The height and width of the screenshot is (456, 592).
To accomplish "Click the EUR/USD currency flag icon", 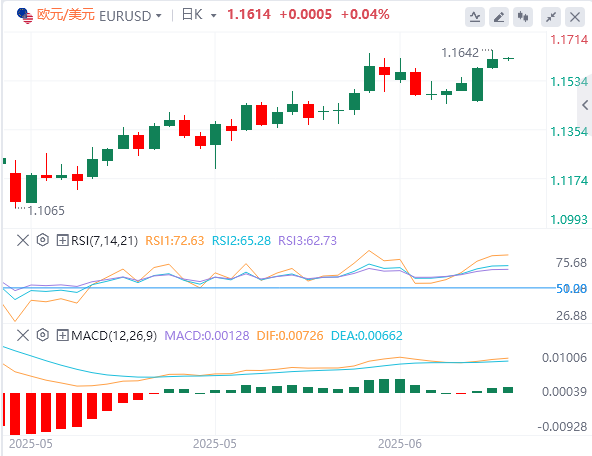I will (x=25, y=15).
